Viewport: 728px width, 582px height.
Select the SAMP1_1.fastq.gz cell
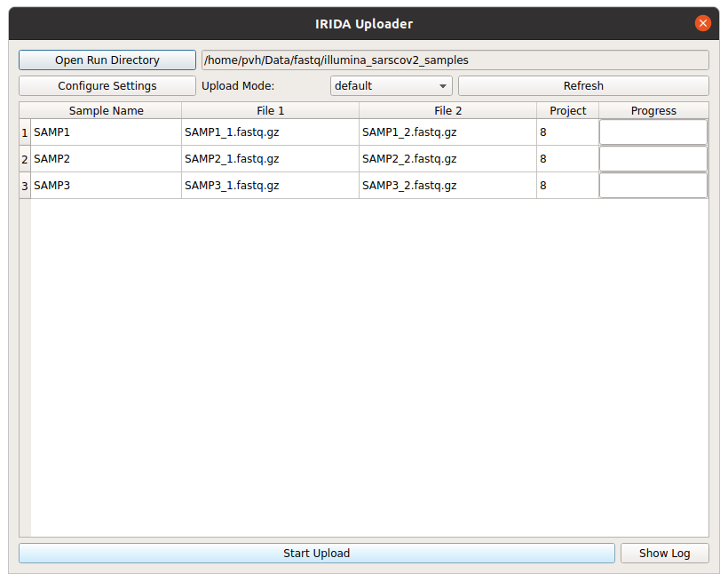point(270,132)
